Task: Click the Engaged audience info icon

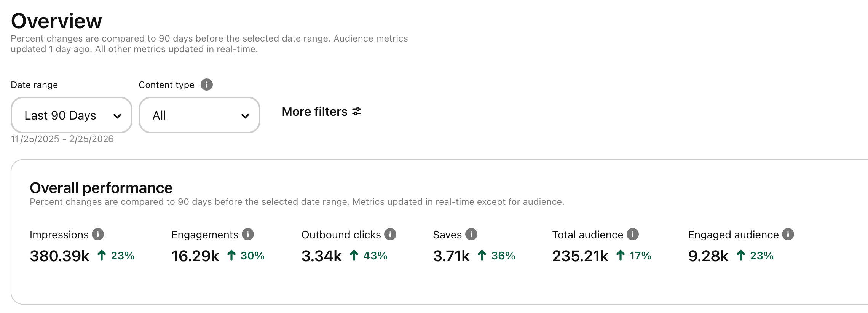Action: pos(788,234)
